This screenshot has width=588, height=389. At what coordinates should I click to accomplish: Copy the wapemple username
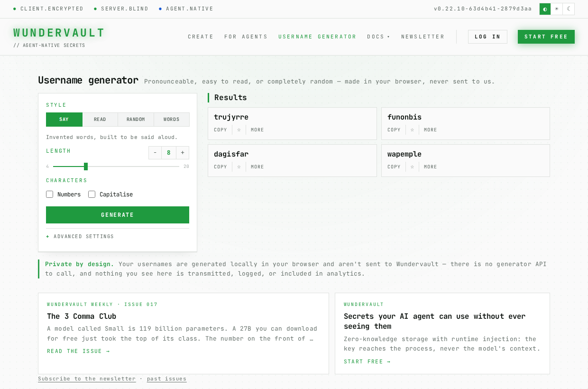tap(394, 167)
